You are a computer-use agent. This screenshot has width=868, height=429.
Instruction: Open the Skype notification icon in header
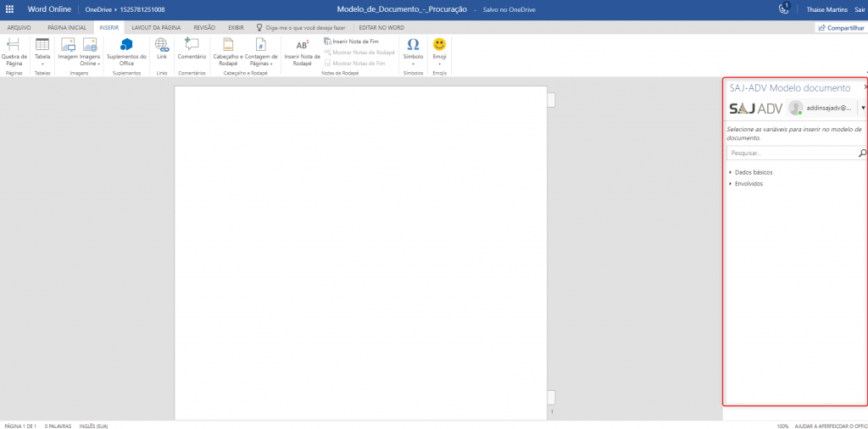(x=783, y=8)
